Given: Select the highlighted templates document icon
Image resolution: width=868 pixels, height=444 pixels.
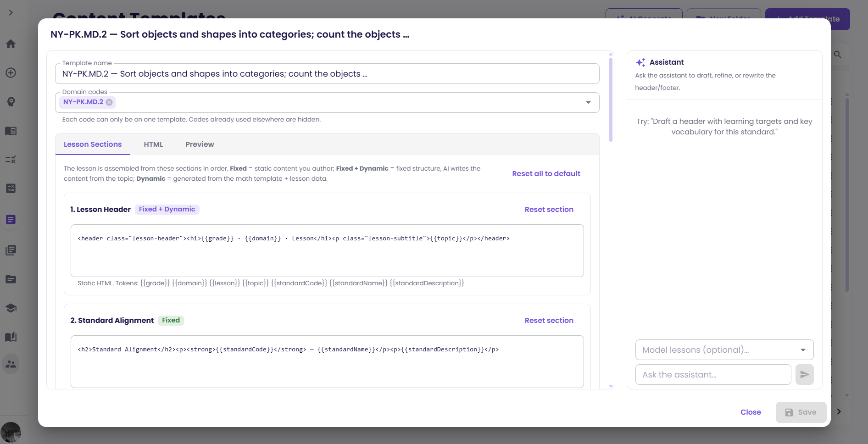Looking at the screenshot, I should pos(11,220).
